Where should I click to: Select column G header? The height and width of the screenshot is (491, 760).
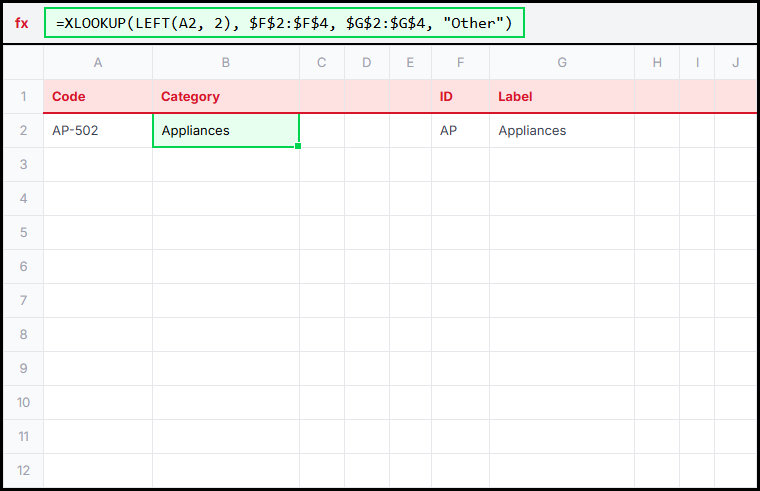(x=562, y=63)
